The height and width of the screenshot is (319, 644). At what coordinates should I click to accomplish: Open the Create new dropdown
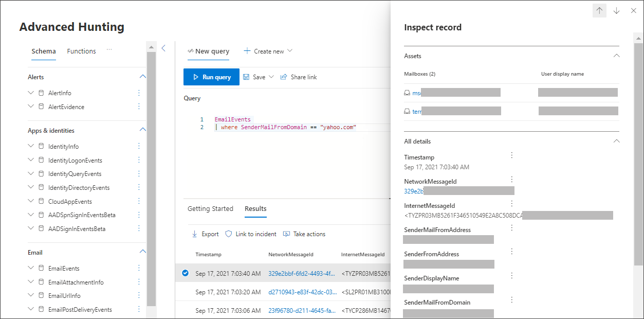point(289,51)
